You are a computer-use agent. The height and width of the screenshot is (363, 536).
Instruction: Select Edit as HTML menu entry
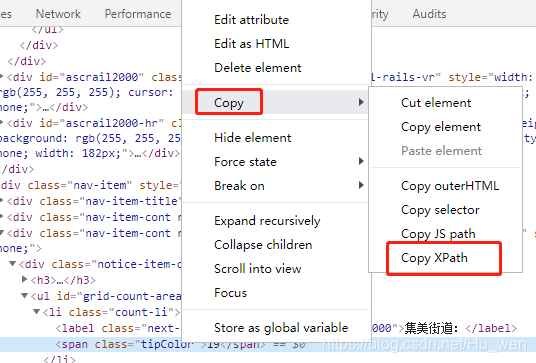(x=251, y=44)
